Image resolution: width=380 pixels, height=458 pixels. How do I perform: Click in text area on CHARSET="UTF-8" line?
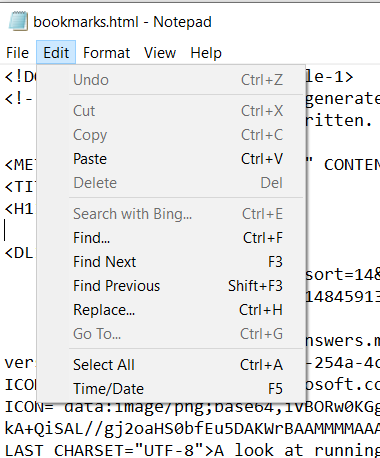[192, 450]
